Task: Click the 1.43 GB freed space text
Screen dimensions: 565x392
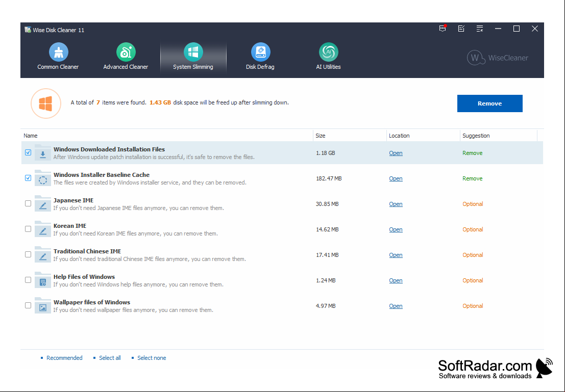Action: click(160, 102)
